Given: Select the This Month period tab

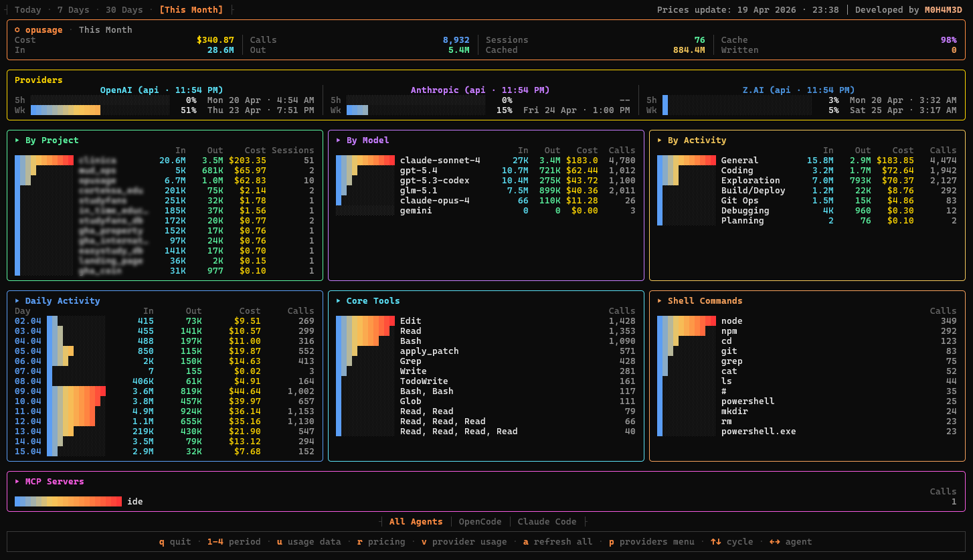Looking at the screenshot, I should point(191,10).
